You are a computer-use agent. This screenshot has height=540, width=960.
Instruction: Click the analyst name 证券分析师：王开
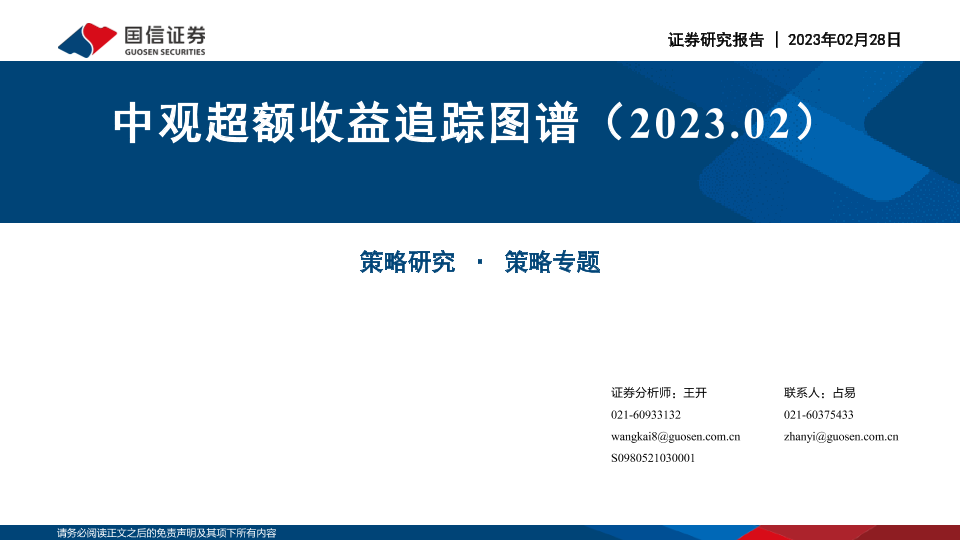(x=658, y=393)
